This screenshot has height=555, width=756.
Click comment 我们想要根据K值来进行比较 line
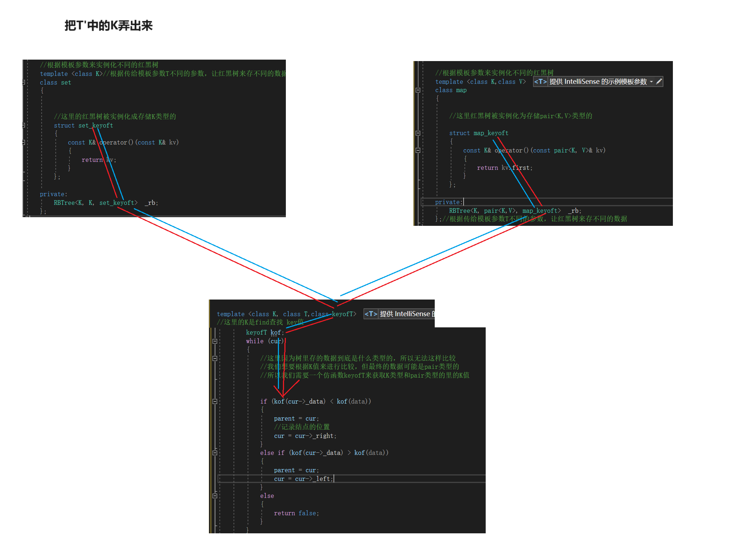[x=360, y=367]
